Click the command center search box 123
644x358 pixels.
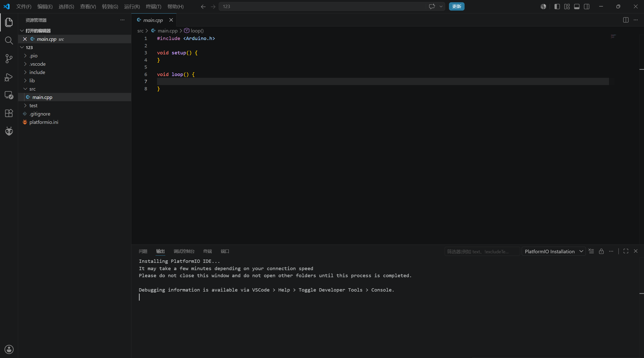point(332,7)
